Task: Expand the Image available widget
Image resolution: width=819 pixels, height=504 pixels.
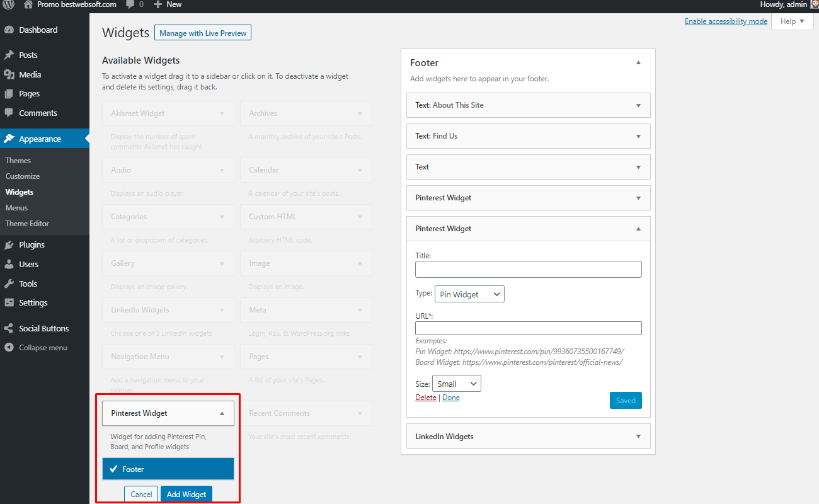Action: click(360, 263)
